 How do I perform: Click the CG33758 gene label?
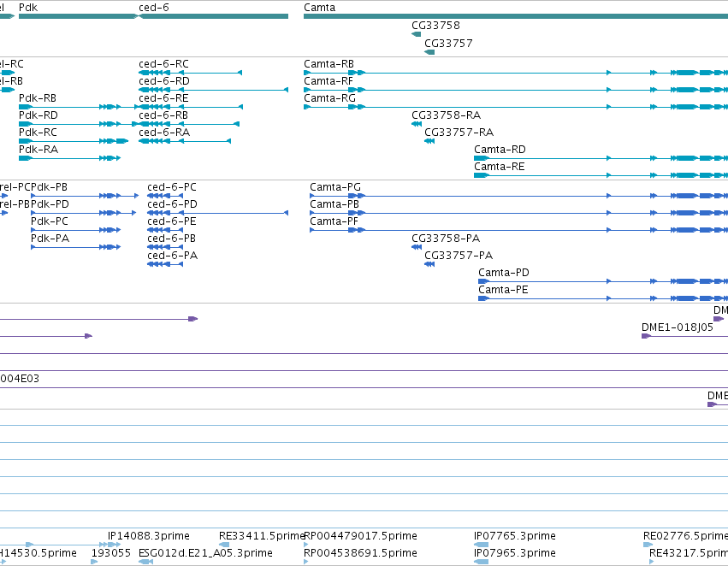[x=435, y=26]
